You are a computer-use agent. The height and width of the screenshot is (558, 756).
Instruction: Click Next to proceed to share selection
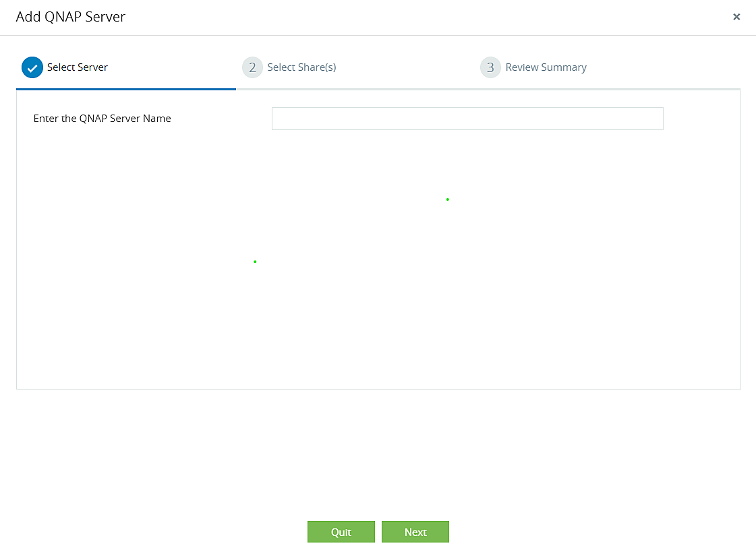click(x=415, y=532)
